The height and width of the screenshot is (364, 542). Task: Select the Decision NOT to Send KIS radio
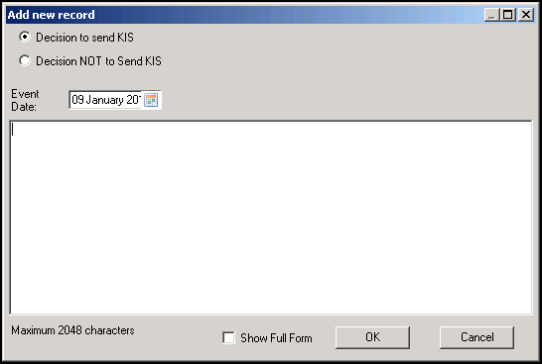[x=25, y=60]
